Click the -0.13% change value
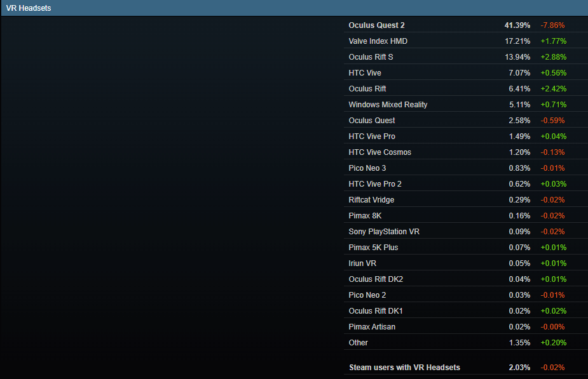The image size is (588, 379). [x=553, y=152]
